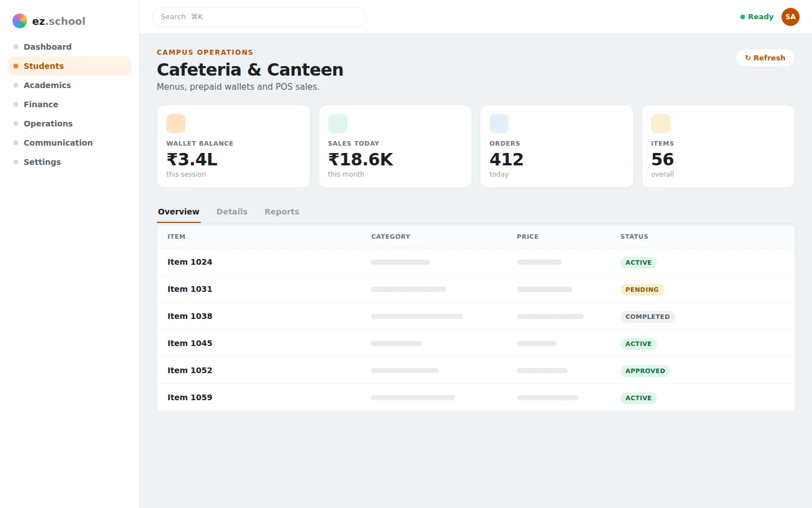Select Students in the sidebar

pos(70,66)
